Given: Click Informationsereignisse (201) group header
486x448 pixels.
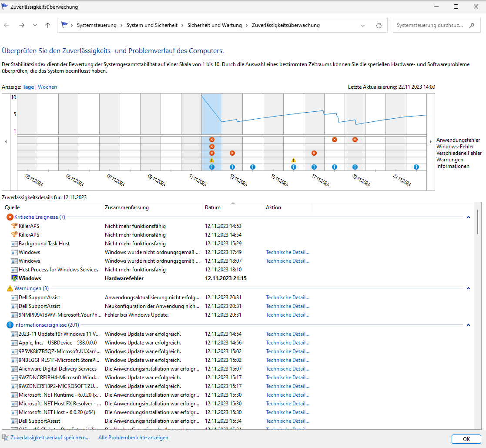Looking at the screenshot, I should click(47, 325).
